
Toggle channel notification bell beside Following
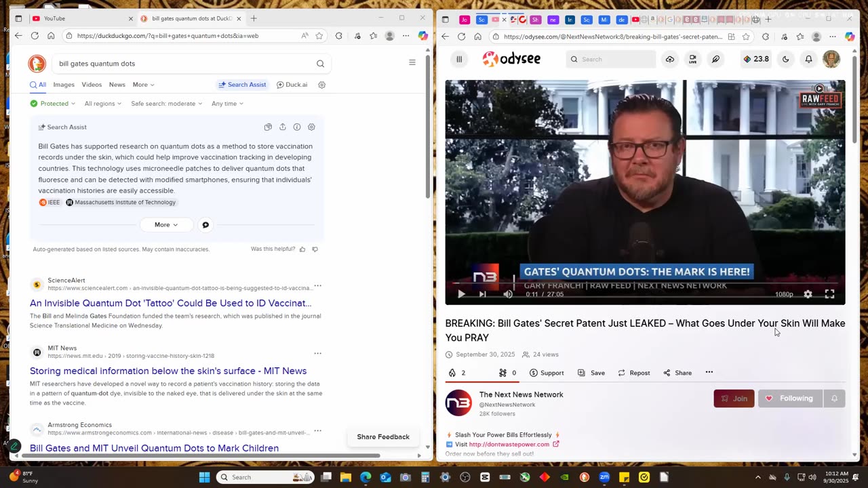coord(834,399)
